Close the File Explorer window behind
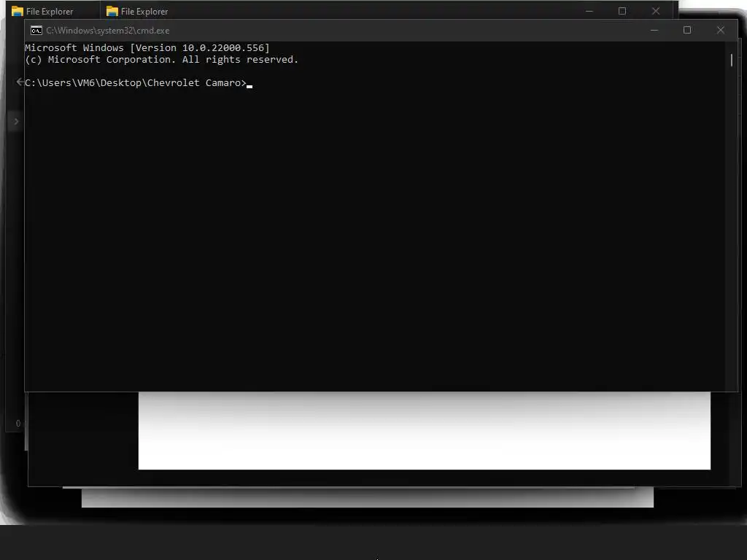The image size is (747, 560). [656, 11]
